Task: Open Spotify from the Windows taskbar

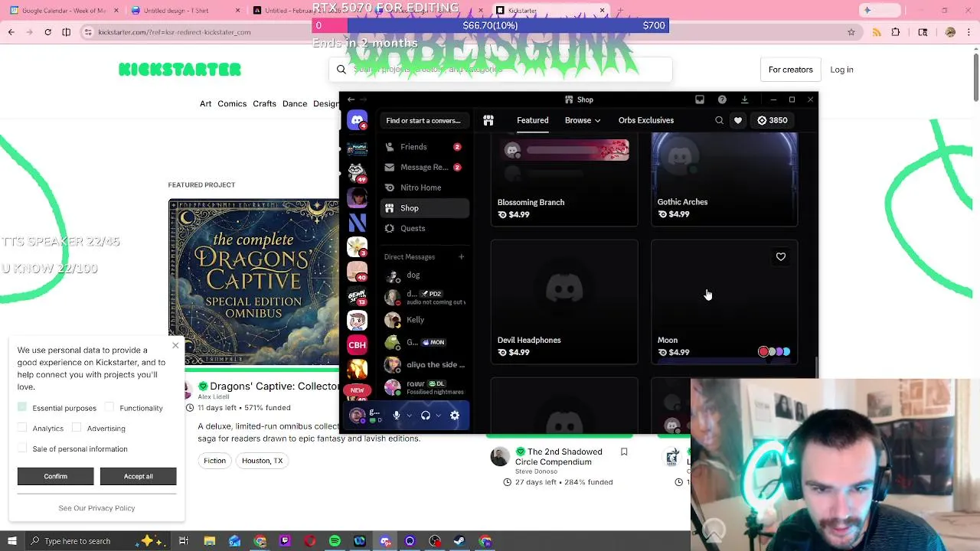Action: 335,541
